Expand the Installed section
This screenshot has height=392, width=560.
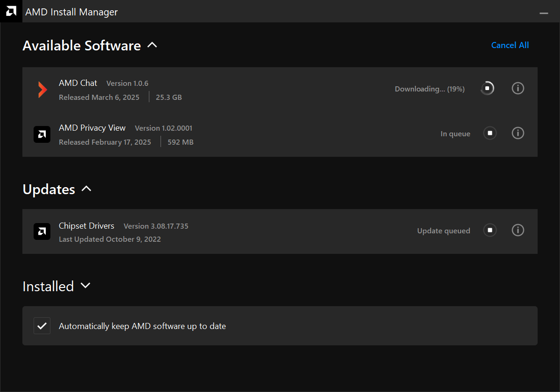tap(85, 286)
